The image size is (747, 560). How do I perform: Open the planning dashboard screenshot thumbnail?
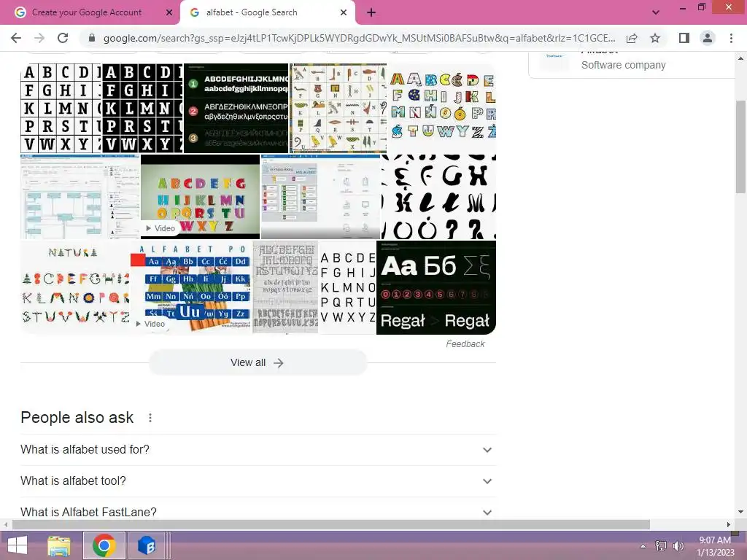(x=321, y=197)
